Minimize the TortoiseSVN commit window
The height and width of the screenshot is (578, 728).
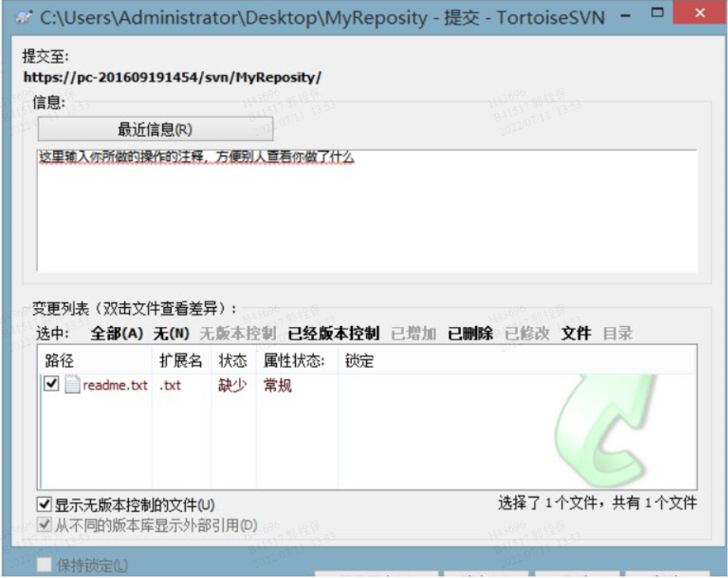tap(626, 17)
